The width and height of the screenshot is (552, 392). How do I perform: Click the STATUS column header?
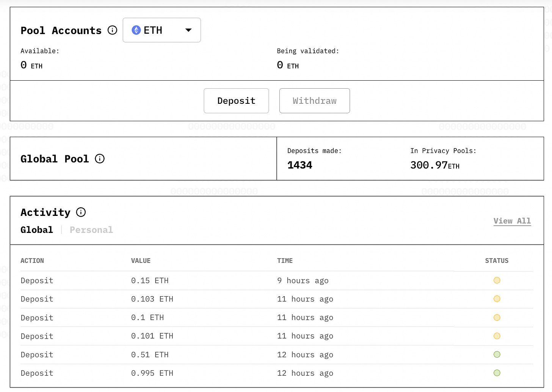tap(497, 261)
